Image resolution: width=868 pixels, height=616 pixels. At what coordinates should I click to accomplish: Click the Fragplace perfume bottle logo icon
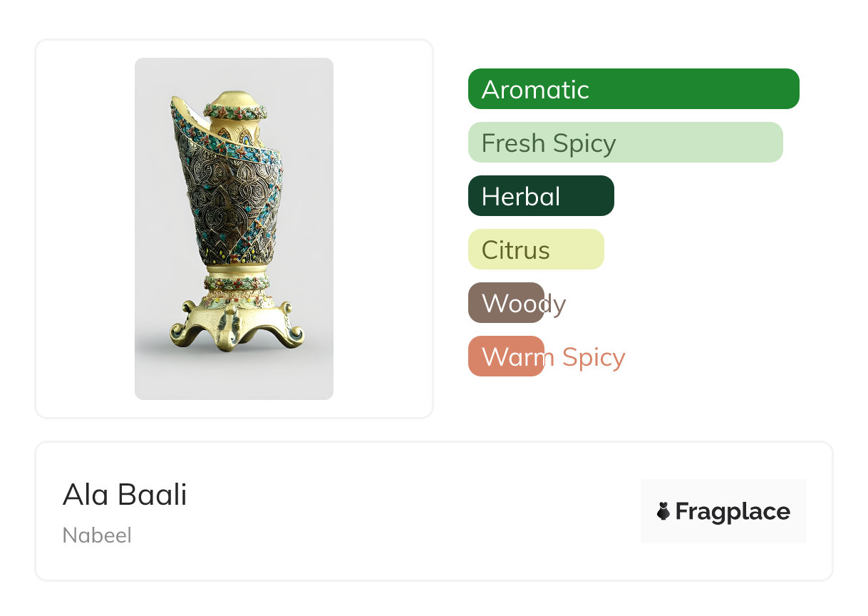tap(663, 511)
